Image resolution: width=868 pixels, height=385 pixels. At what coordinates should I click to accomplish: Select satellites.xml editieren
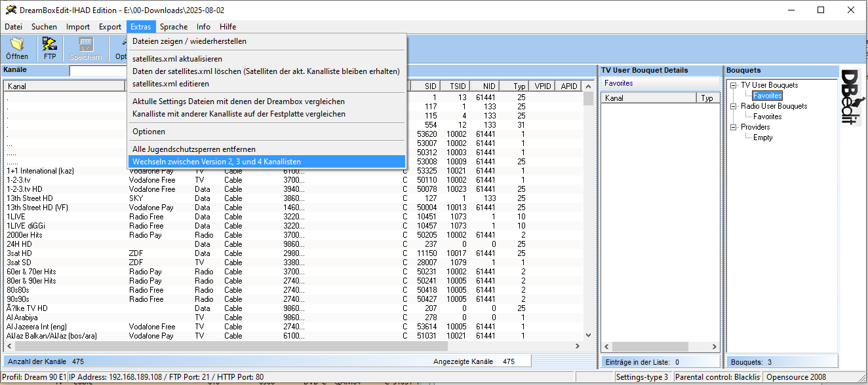pyautogui.click(x=267, y=84)
